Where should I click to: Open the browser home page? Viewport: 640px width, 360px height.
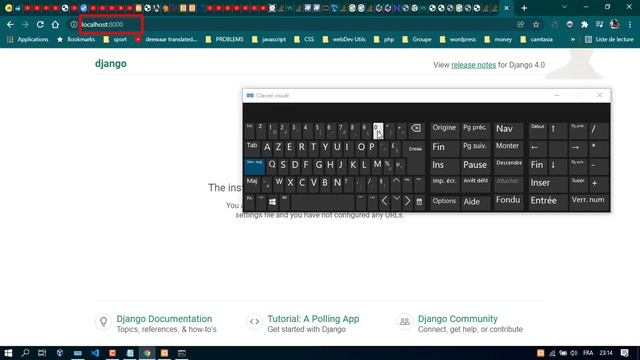tap(55, 24)
